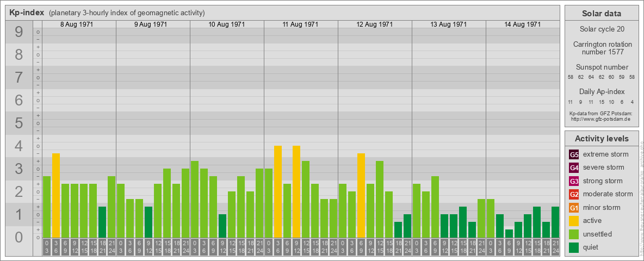The width and height of the screenshot is (644, 261).
Task: Click the 13 Aug 1971 date header
Action: [449, 24]
